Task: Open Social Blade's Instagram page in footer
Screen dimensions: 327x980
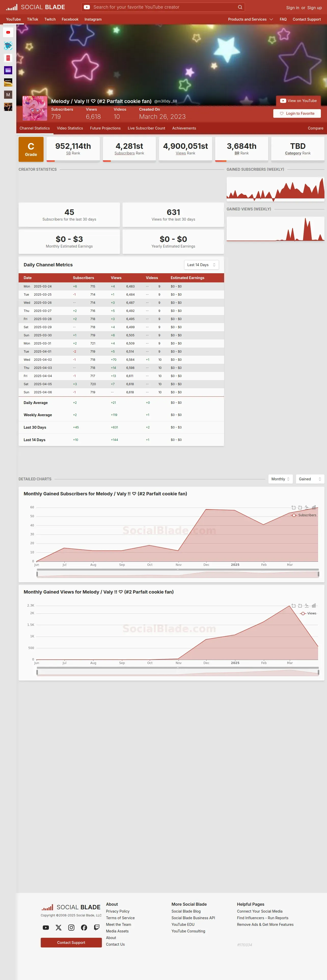Action: click(71, 928)
